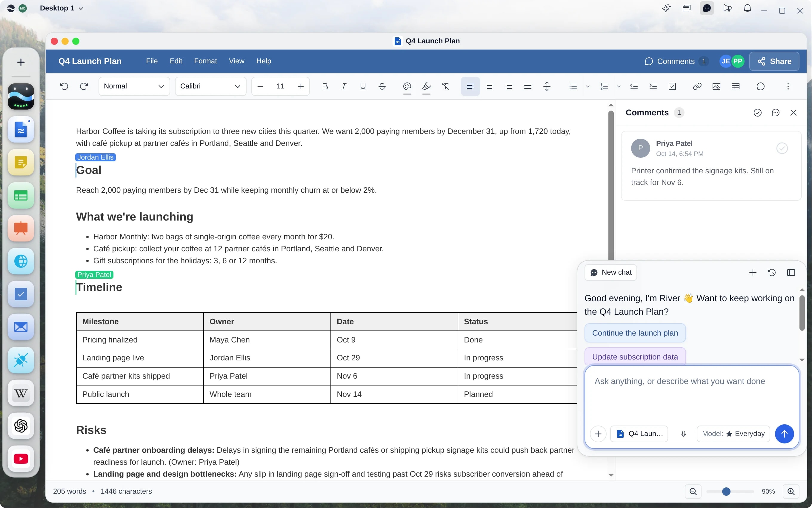Close the Comments panel
Image resolution: width=812 pixels, height=508 pixels.
pos(793,113)
